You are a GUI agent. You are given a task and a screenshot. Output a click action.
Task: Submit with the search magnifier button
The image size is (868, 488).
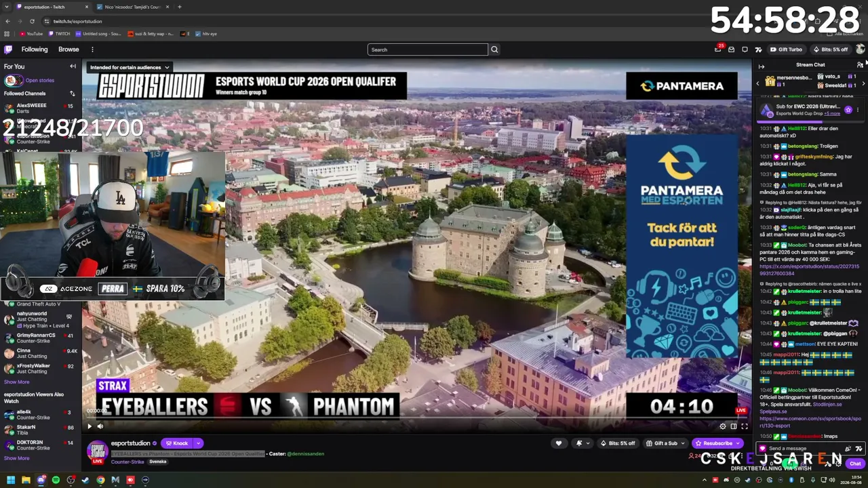click(494, 49)
